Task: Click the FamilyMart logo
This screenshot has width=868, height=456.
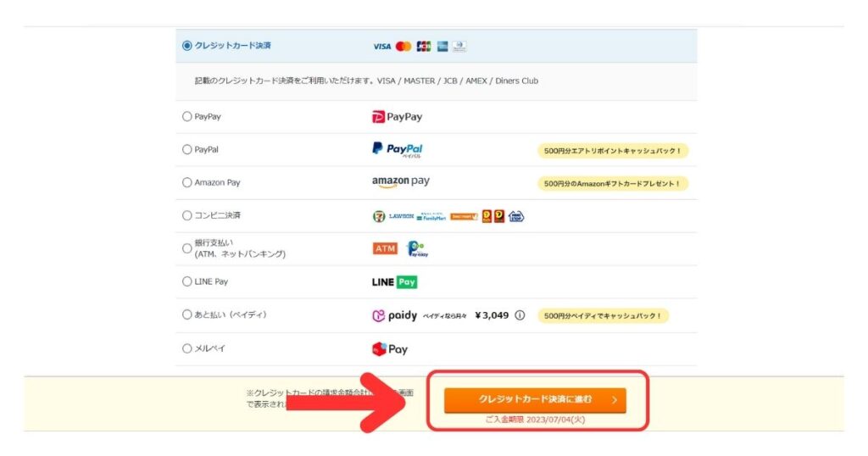Action: (431, 216)
